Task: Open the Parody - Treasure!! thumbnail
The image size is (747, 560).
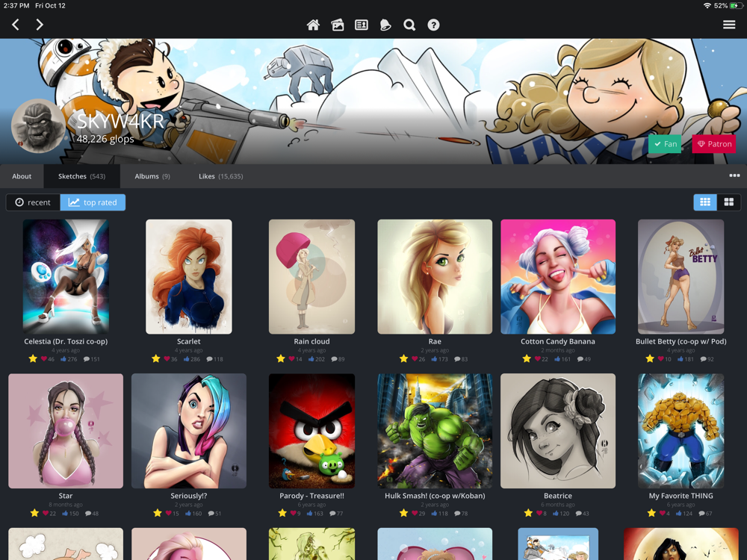Action: point(311,431)
